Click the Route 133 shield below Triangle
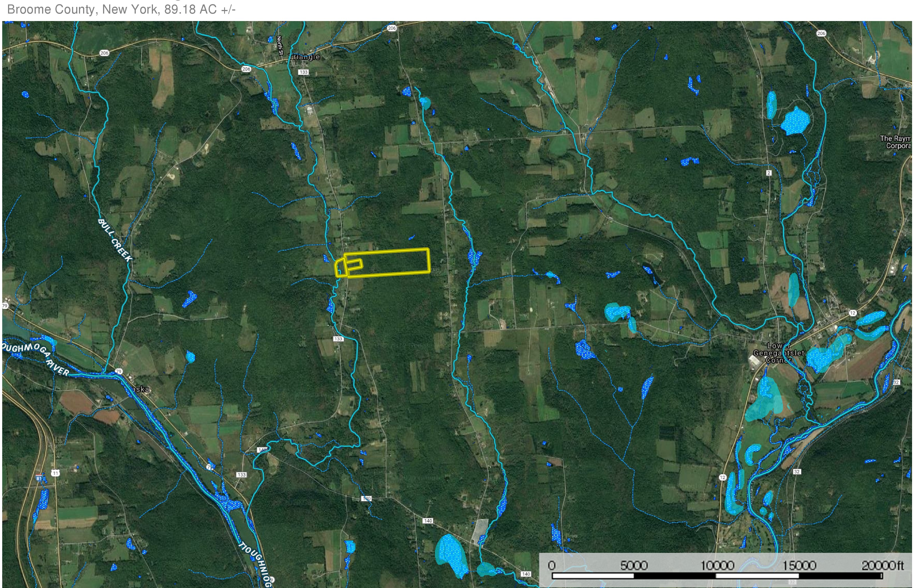The image size is (914, 588). click(303, 72)
